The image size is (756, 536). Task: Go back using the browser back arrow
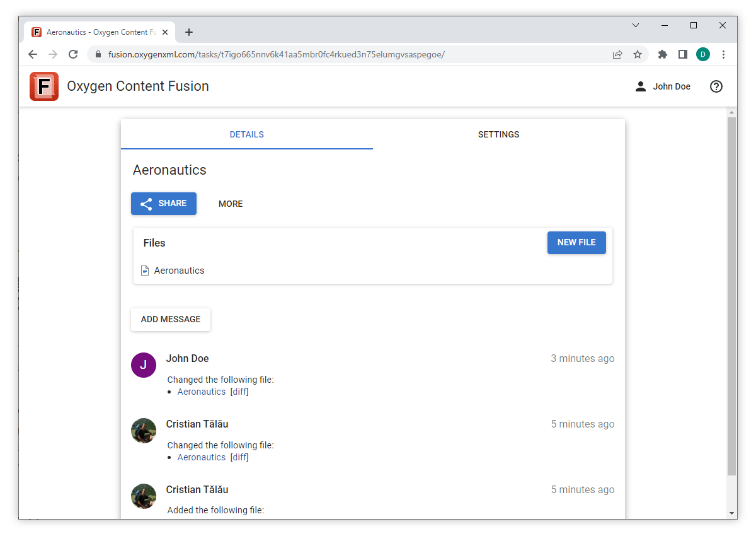33,54
